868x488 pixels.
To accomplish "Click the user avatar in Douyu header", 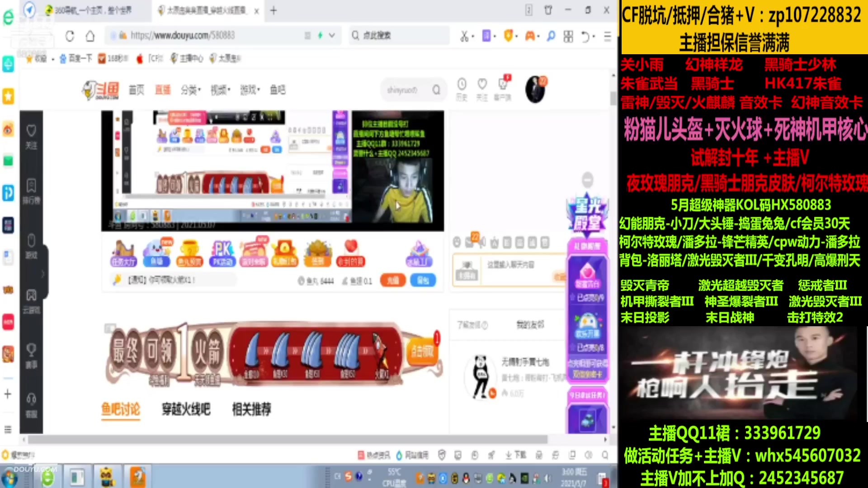I will click(x=536, y=89).
